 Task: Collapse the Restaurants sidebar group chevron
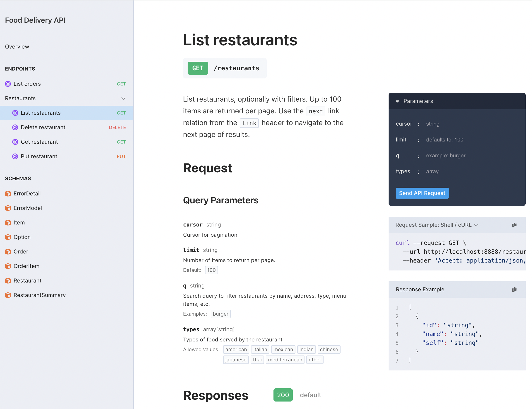click(x=123, y=99)
